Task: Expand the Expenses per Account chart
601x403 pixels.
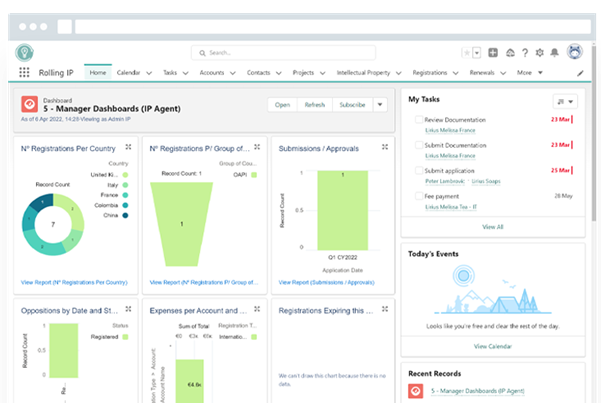Action: point(257,309)
